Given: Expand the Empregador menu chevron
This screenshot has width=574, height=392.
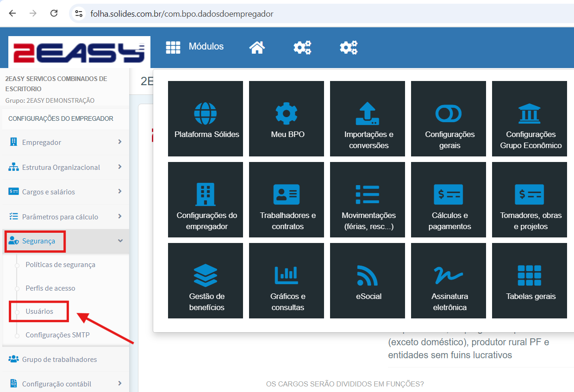Looking at the screenshot, I should (120, 142).
